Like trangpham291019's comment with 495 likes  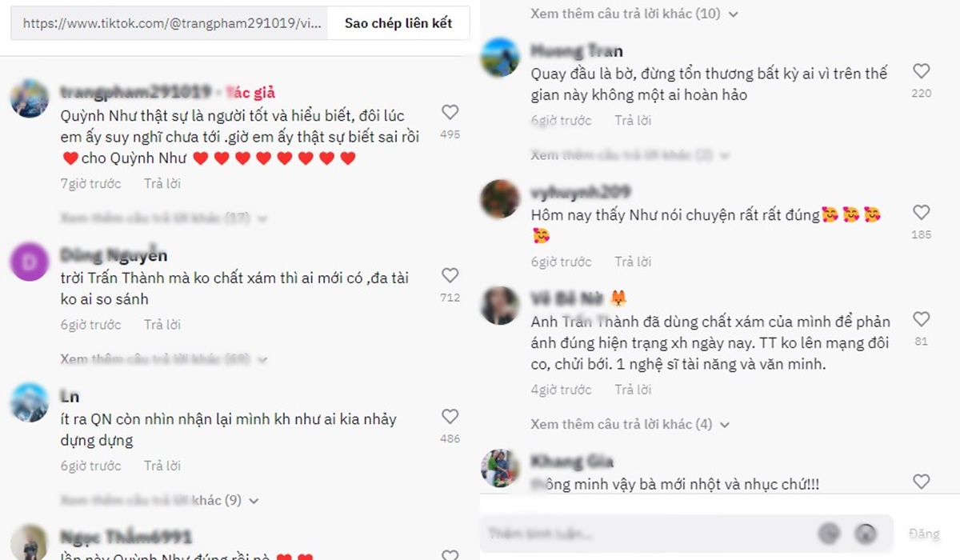pos(450,112)
